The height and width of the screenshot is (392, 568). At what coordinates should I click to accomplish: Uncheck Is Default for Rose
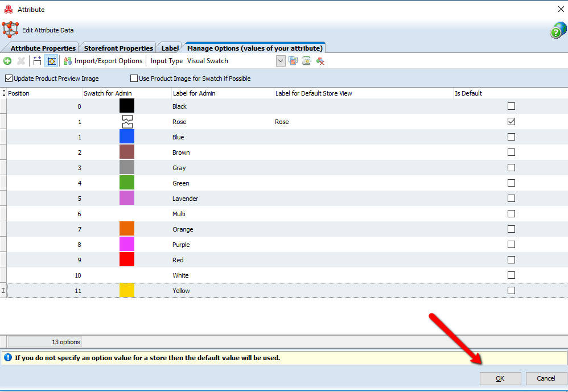pyautogui.click(x=511, y=122)
